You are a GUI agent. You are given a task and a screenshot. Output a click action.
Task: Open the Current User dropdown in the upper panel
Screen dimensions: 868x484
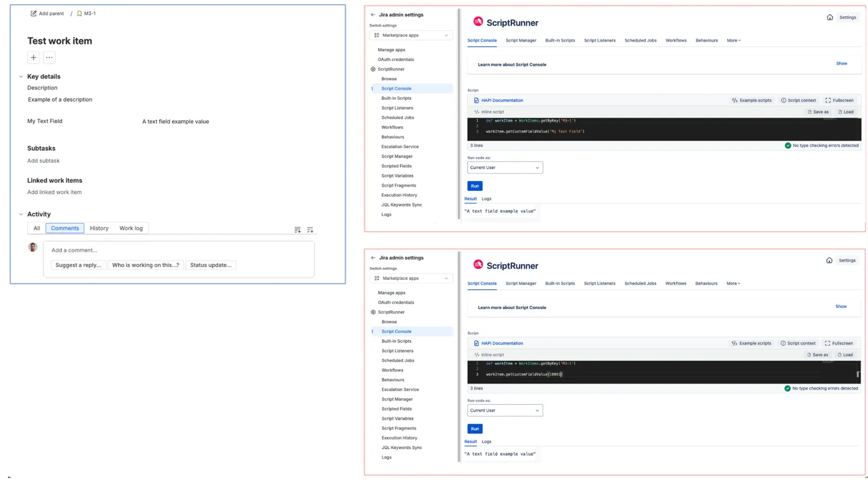(x=505, y=168)
